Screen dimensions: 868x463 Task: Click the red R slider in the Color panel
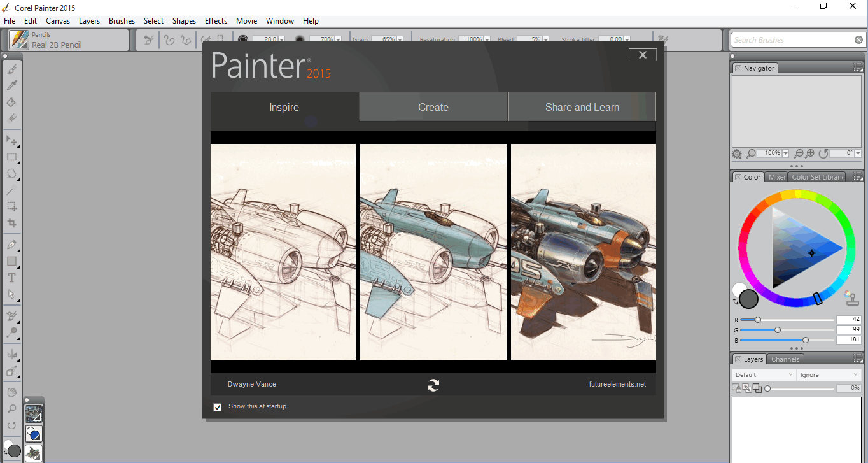[x=787, y=320]
